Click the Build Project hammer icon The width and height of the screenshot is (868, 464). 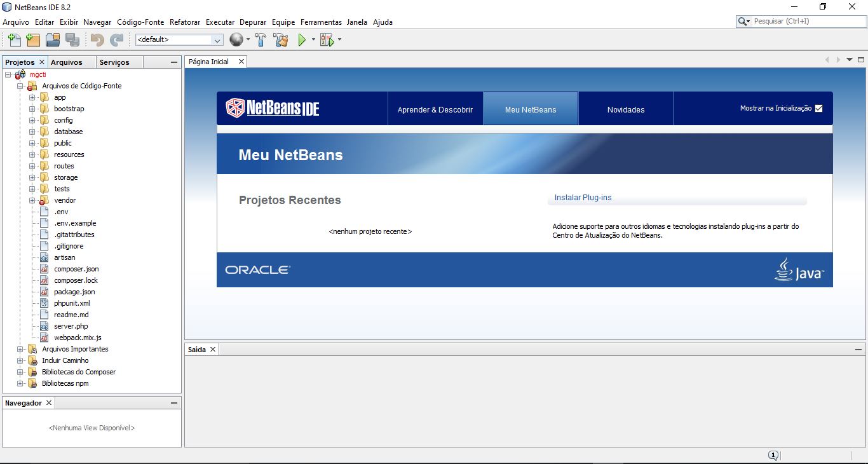261,39
